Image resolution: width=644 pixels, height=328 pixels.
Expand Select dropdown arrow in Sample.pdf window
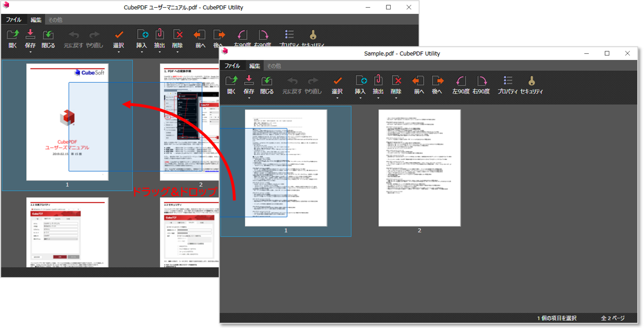coord(337,98)
